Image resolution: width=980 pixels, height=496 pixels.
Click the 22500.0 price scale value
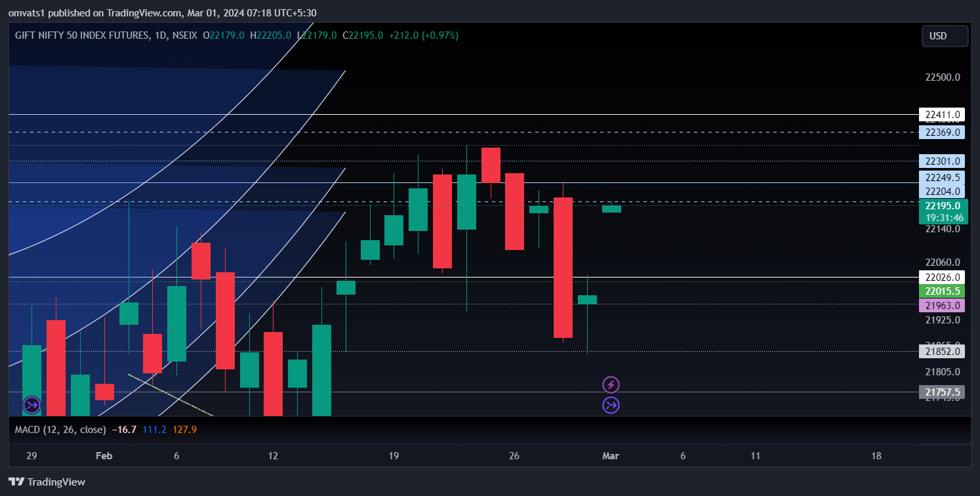tap(943, 77)
